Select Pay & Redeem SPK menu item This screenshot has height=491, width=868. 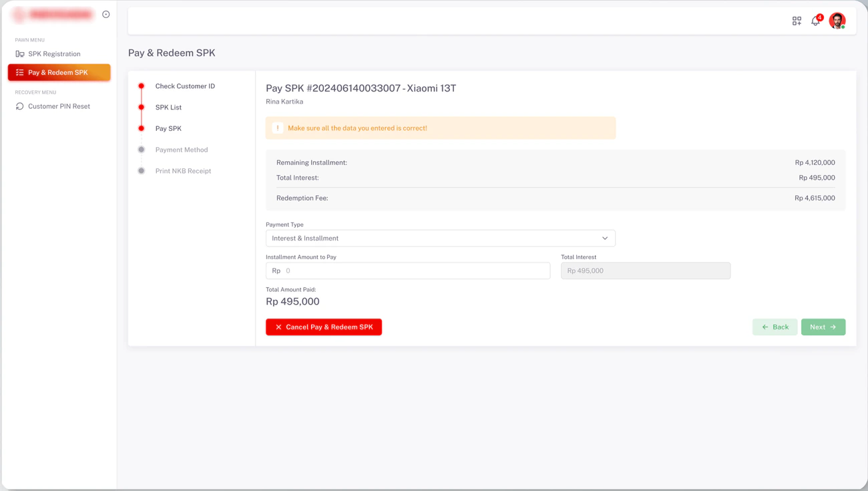[x=59, y=72]
